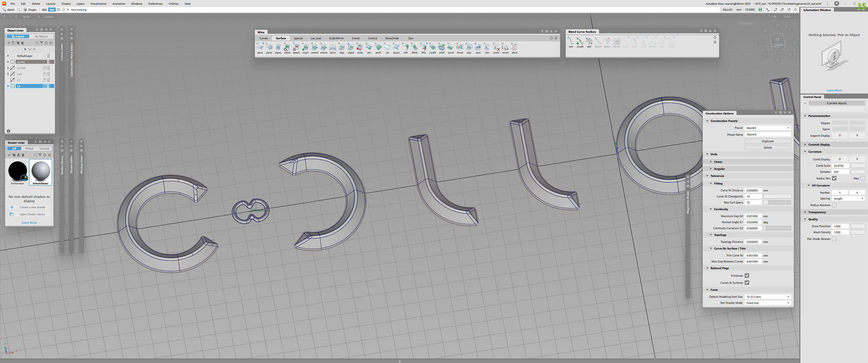This screenshot has height=363, width=868.
Task: Open the Visualization menu
Action: tap(98, 4)
